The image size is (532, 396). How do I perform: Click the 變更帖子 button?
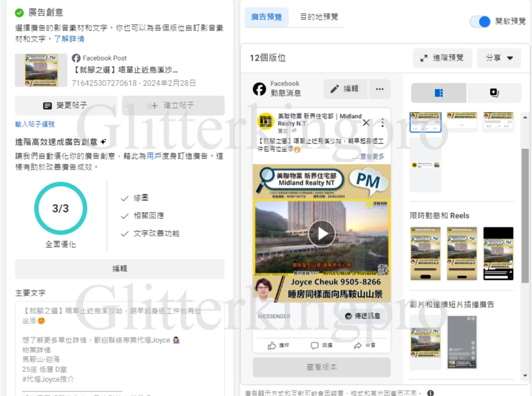66,105
